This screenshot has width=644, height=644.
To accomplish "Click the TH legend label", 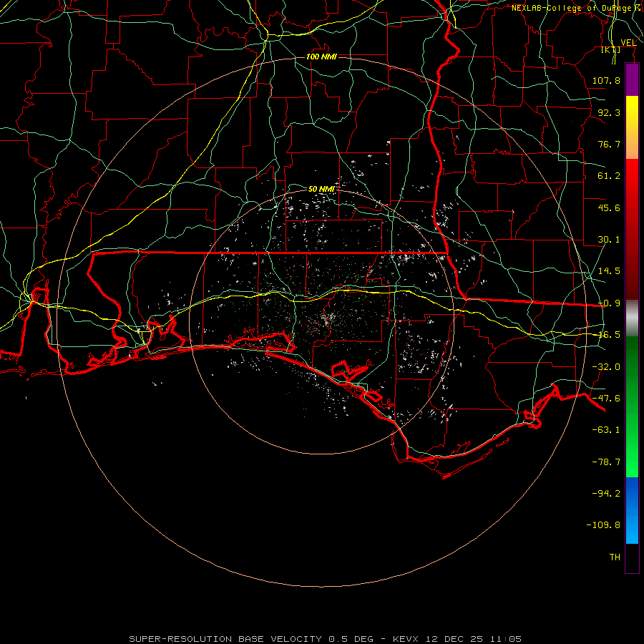I will tap(615, 557).
